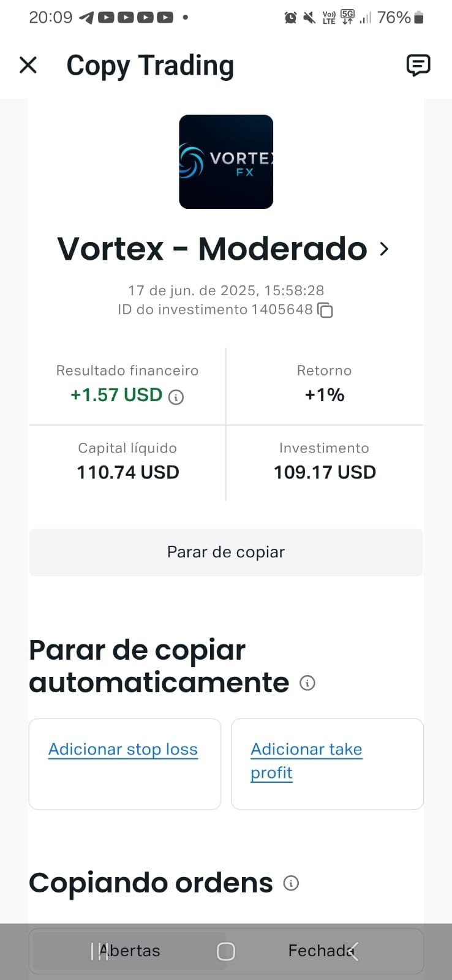Tap the alarm status icon
Screen dimensions: 452x980
click(x=290, y=18)
